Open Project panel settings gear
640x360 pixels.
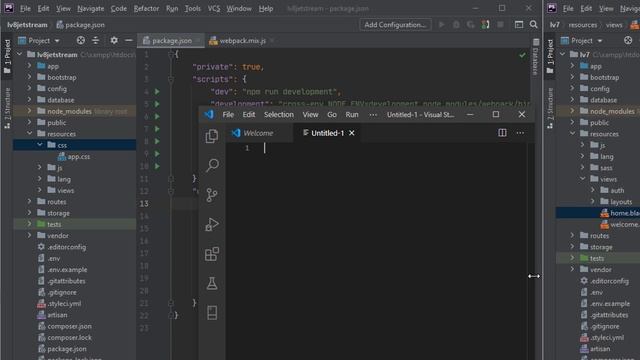point(114,40)
